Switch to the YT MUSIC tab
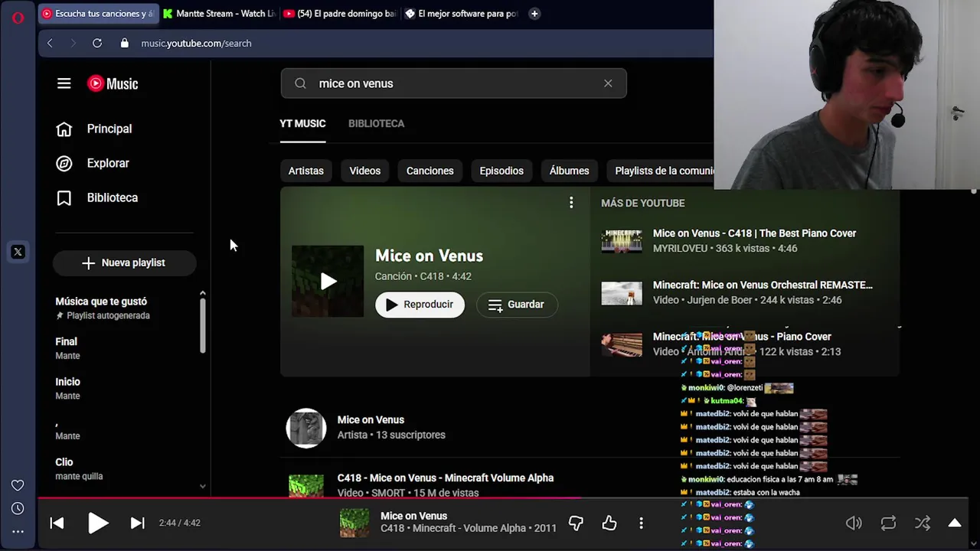Image resolution: width=980 pixels, height=551 pixels. click(302, 123)
